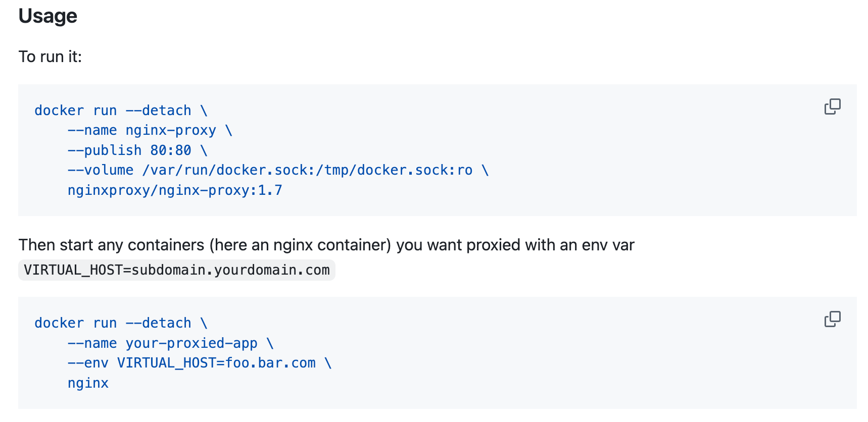Click the "To run it:" text
The width and height of the screenshot is (868, 422).
pyautogui.click(x=50, y=57)
